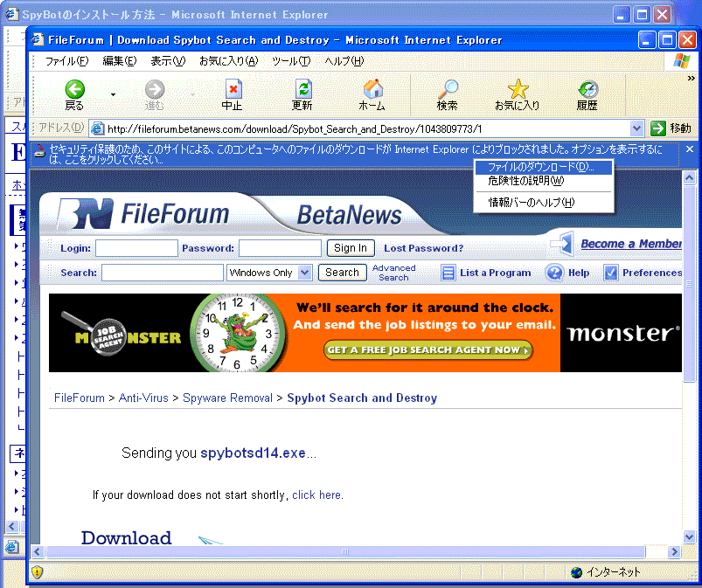702x588 pixels.
Task: Click the Get a Free Job Search Agent button
Action: (x=427, y=350)
